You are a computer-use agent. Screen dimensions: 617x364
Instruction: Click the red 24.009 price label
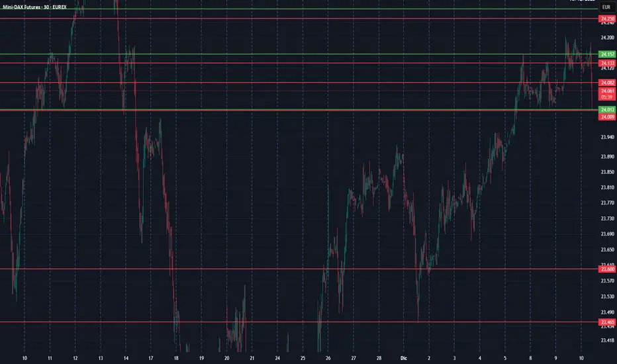coord(606,117)
